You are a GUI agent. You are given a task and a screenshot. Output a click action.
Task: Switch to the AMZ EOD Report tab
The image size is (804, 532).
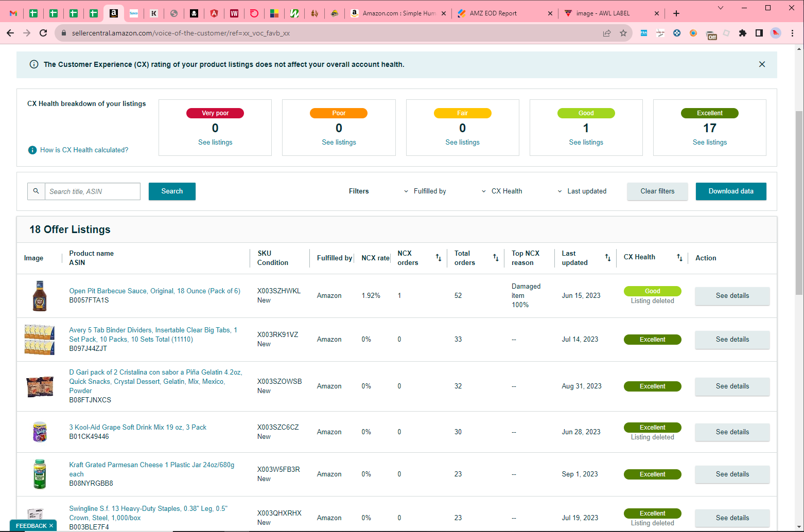coord(505,13)
